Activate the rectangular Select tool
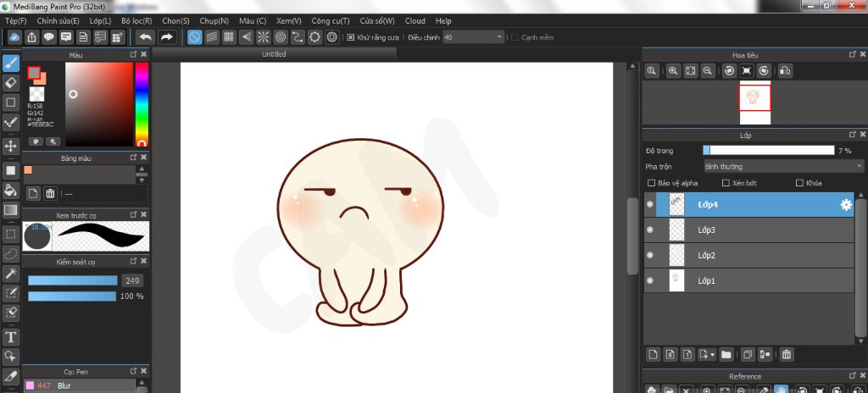This screenshot has height=393, width=868. (10, 234)
